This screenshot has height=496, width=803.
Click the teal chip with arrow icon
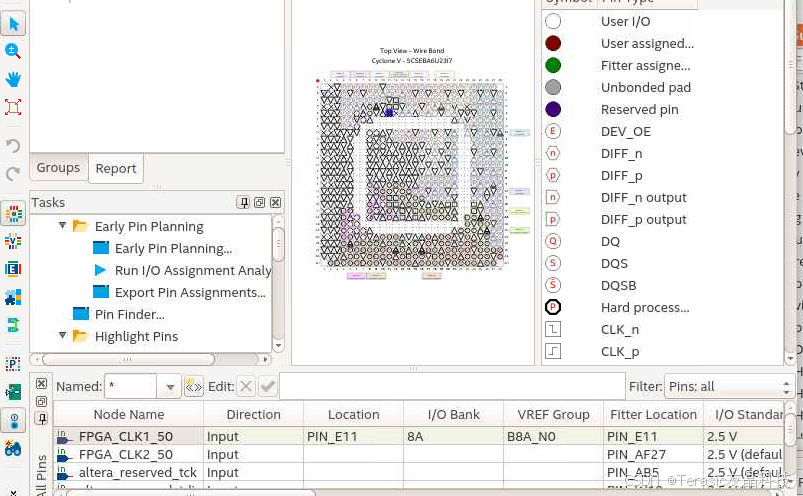pos(13,392)
